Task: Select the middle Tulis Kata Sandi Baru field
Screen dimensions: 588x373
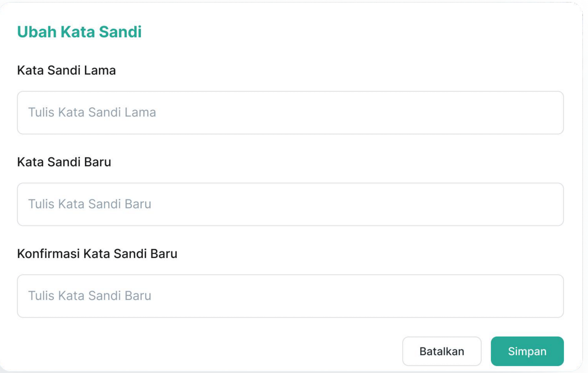Action: click(290, 204)
